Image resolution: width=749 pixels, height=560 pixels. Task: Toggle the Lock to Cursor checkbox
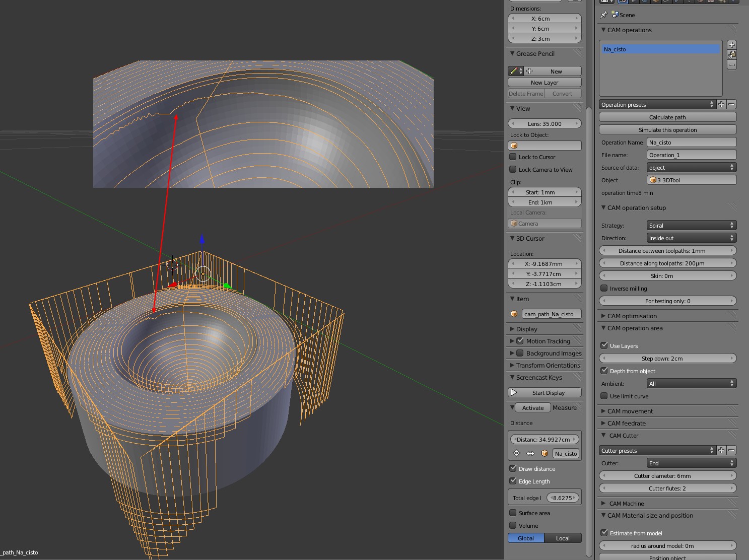[513, 157]
